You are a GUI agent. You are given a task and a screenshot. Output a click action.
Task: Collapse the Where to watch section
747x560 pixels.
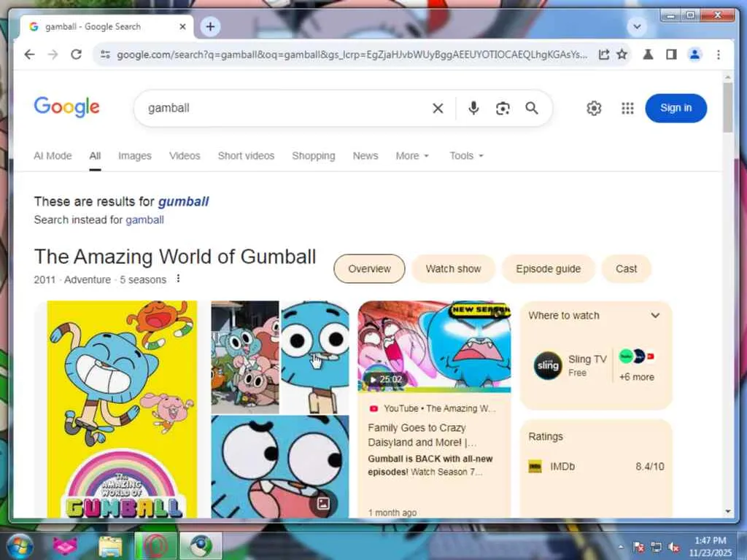[655, 315]
